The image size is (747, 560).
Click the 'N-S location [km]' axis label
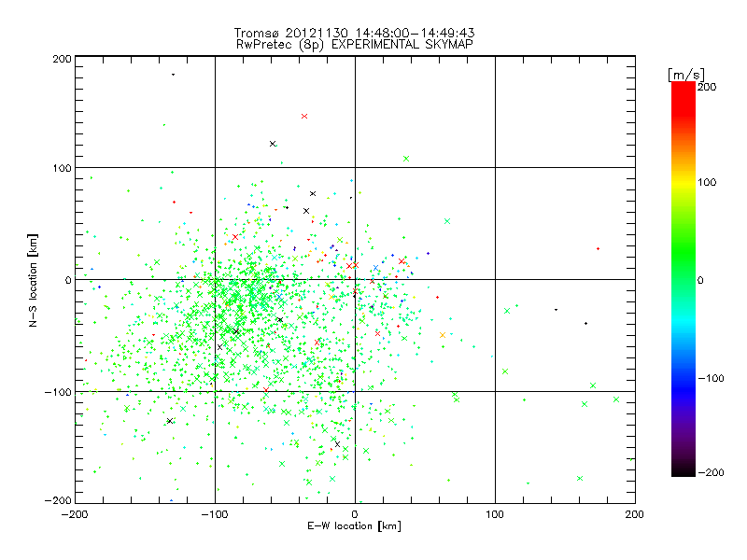33,280
